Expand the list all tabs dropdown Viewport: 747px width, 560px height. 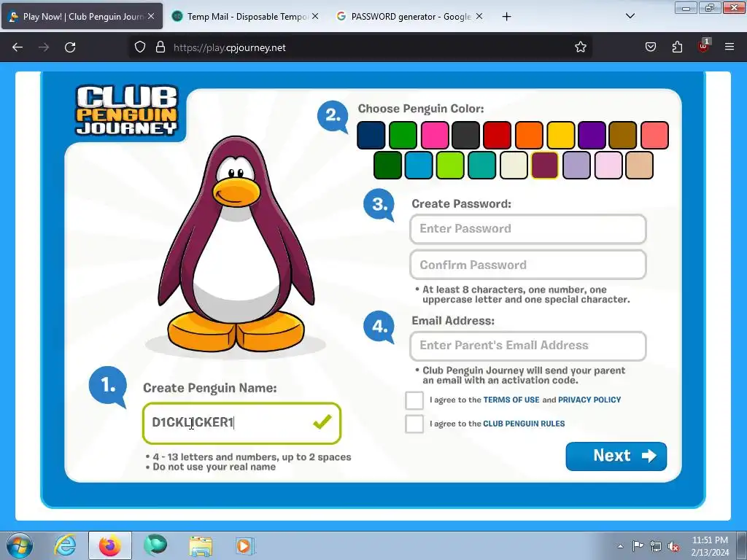[x=630, y=16]
